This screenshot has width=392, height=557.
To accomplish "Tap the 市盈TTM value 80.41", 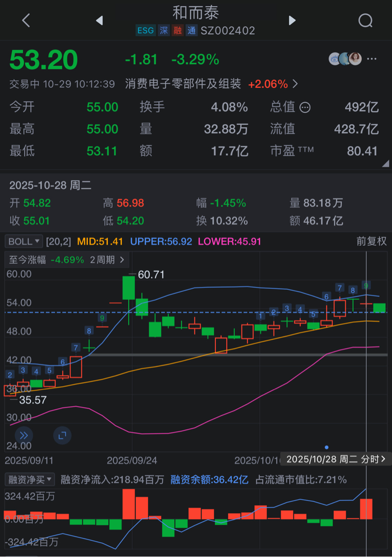I will 362,151.
